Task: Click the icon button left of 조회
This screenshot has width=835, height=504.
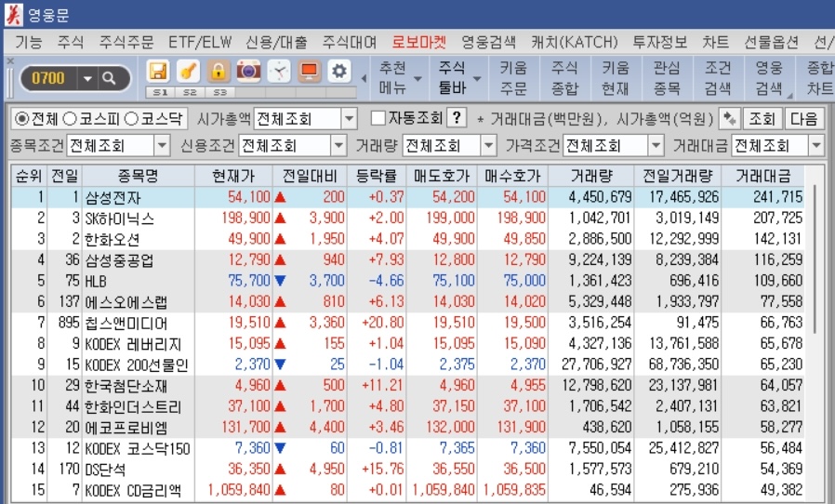Action: (730, 118)
